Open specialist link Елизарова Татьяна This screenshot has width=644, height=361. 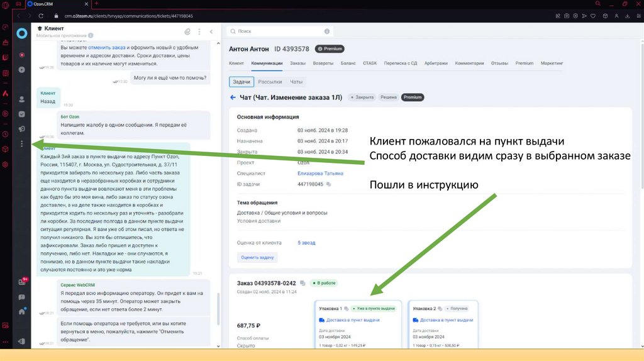pyautogui.click(x=320, y=174)
